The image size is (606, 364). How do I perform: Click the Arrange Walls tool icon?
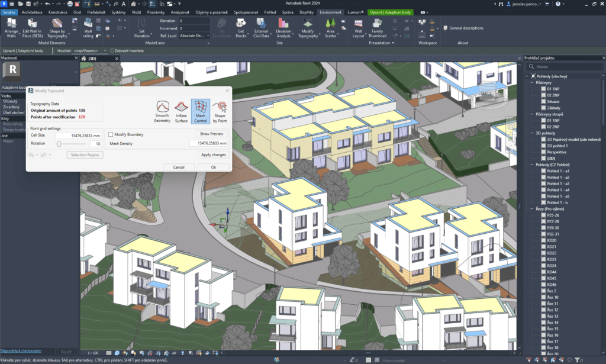(x=11, y=28)
